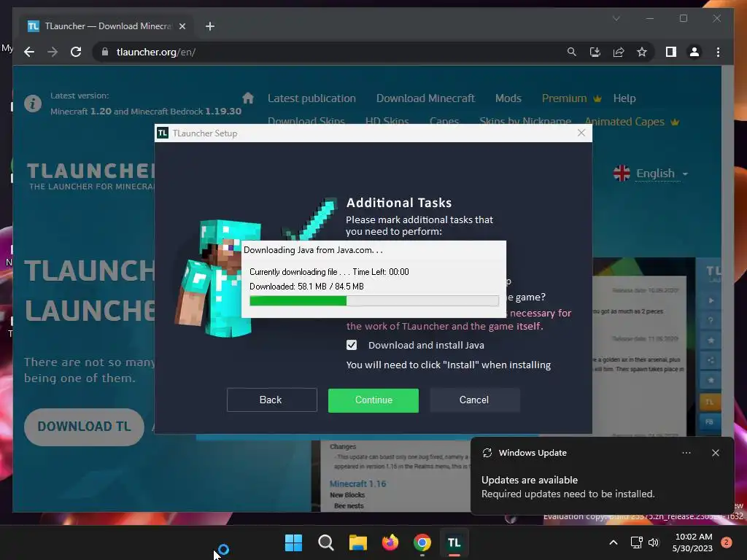Click the volume tray icon
Screen dimensions: 747x560
pyautogui.click(x=654, y=542)
